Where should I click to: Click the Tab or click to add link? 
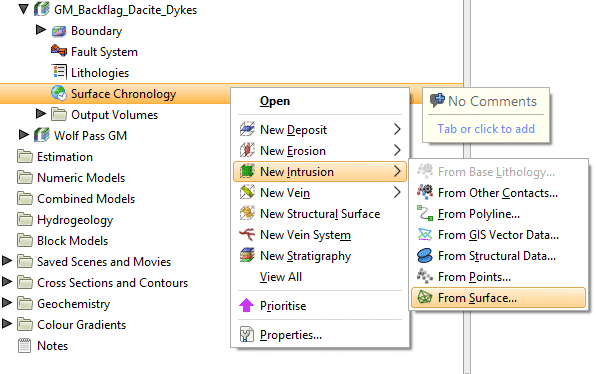tap(486, 129)
